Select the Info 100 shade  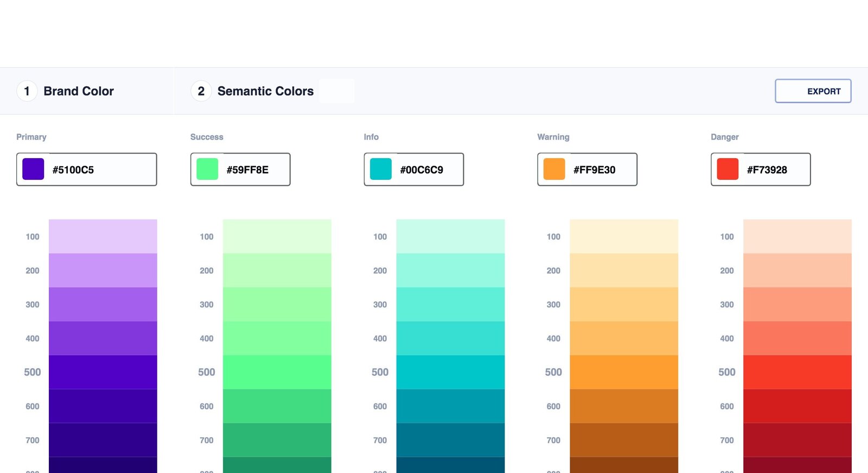coord(451,236)
